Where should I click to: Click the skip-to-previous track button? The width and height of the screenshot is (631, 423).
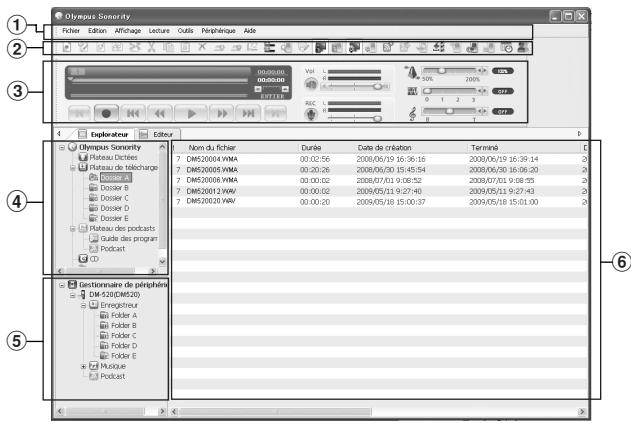[133, 113]
